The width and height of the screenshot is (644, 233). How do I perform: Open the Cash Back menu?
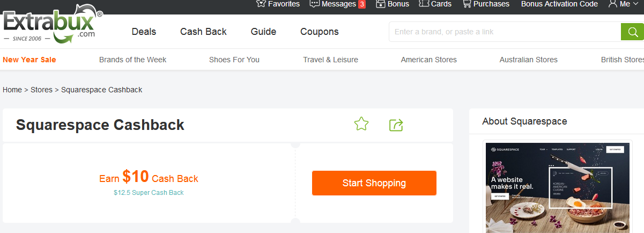pos(203,32)
